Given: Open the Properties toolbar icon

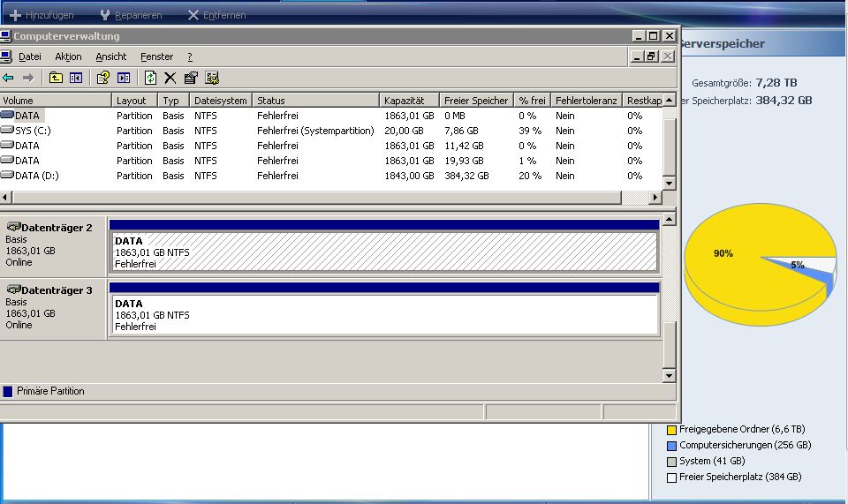Looking at the screenshot, I should [x=191, y=78].
